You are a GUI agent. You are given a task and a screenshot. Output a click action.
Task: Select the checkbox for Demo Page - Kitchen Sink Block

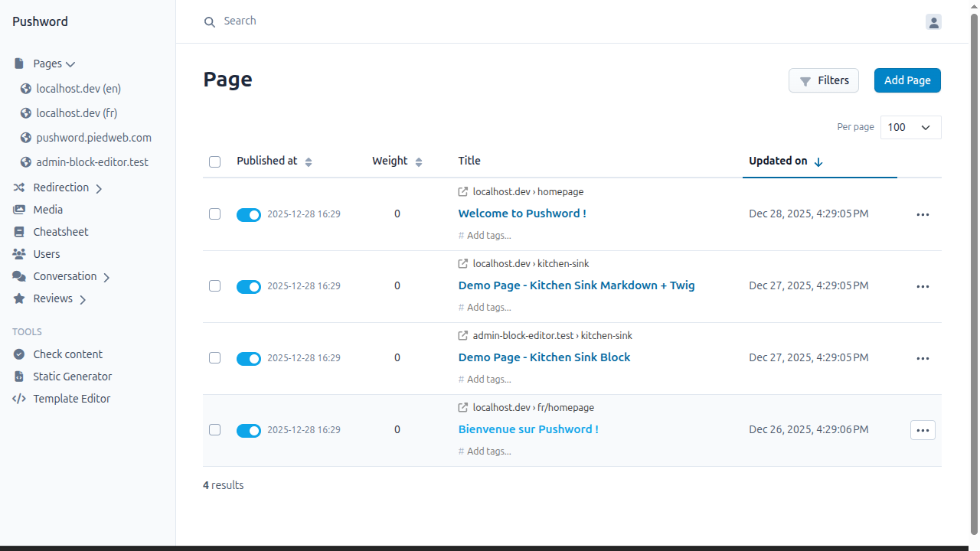[214, 357]
